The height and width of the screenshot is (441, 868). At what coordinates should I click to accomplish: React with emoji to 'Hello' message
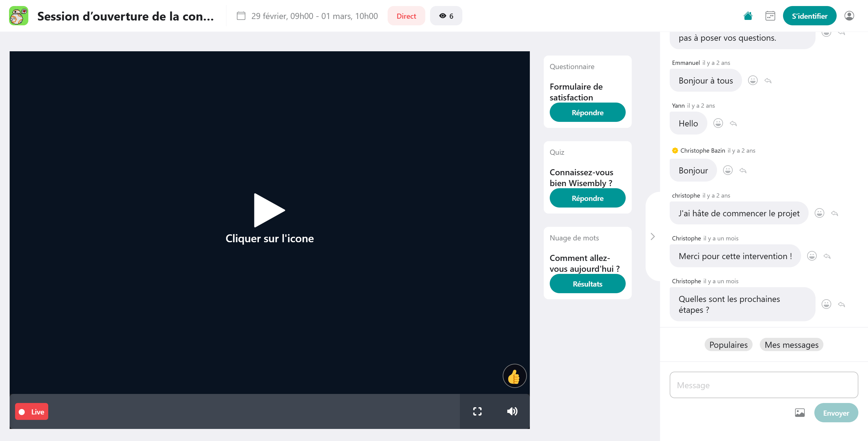(x=718, y=123)
